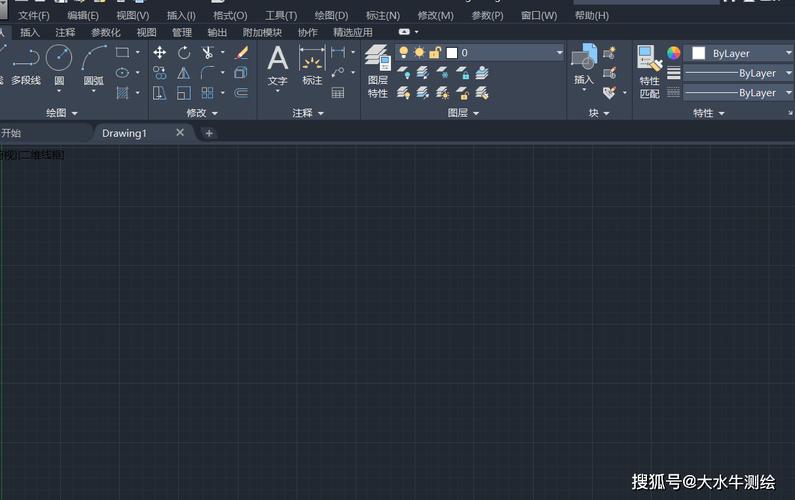Viewport: 795px width, 500px height.
Task: Select the Mirror tool icon
Action: coord(184,73)
